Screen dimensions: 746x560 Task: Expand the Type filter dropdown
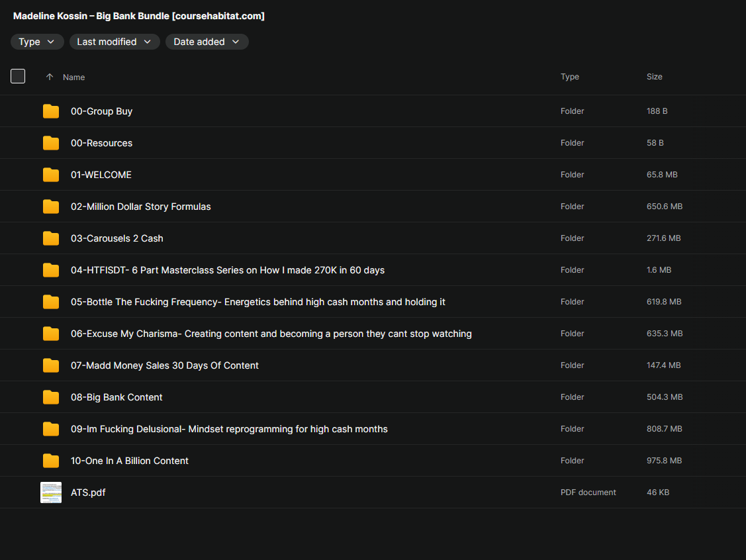click(37, 42)
